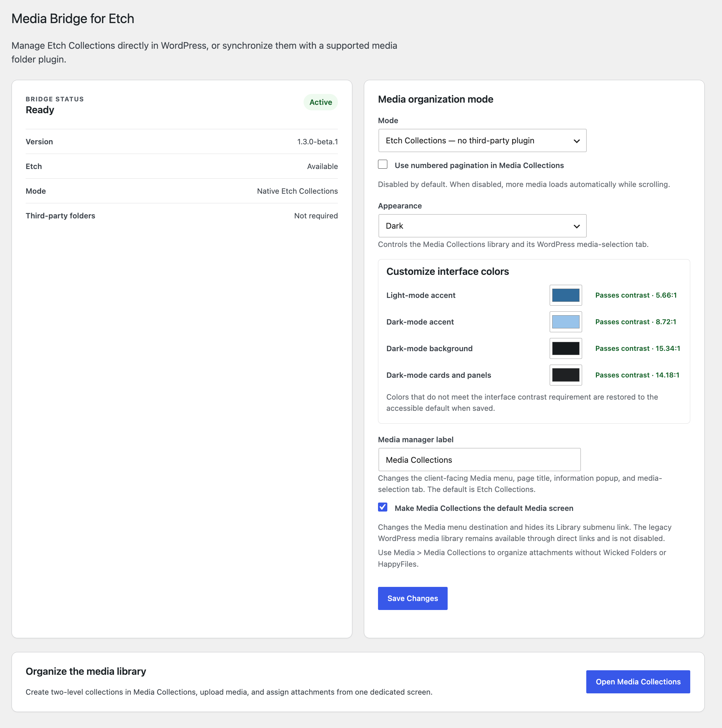Image resolution: width=722 pixels, height=728 pixels.
Task: Open the Mode dropdown
Action: coord(482,140)
